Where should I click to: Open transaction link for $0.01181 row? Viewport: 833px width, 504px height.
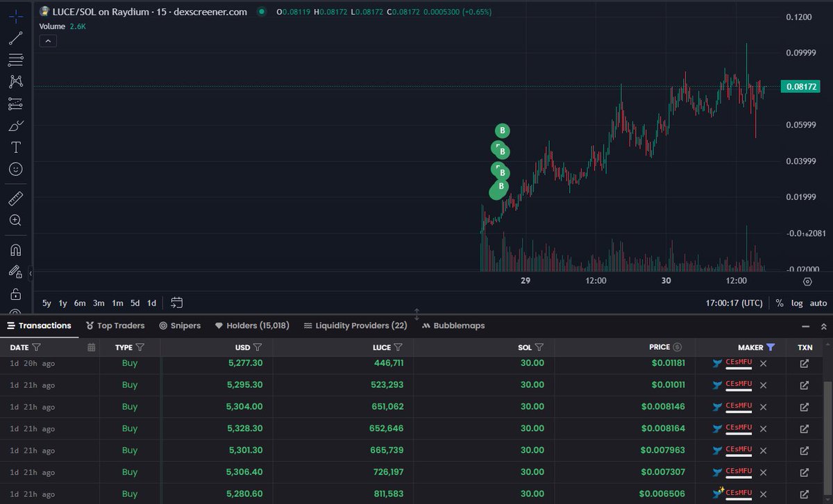pyautogui.click(x=805, y=363)
